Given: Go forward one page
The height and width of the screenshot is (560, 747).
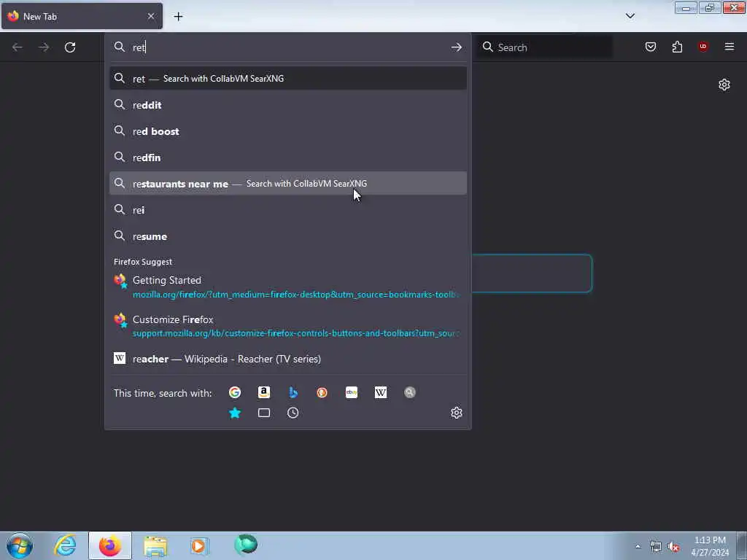Looking at the screenshot, I should point(44,47).
